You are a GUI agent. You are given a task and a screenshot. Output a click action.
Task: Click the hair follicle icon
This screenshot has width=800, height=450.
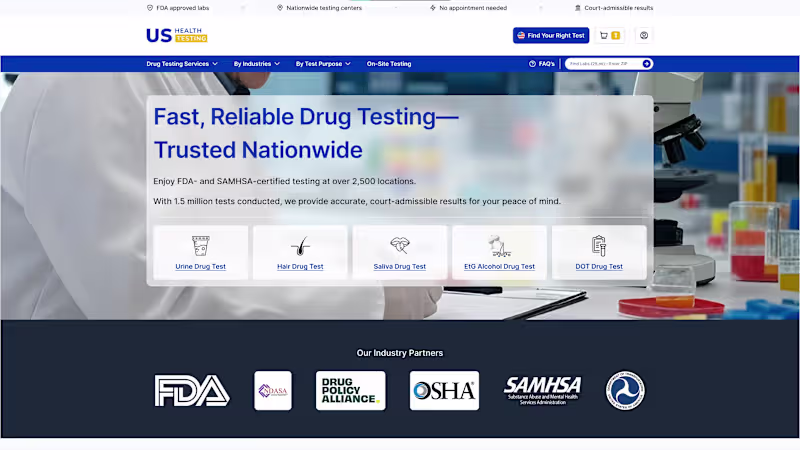click(300, 245)
